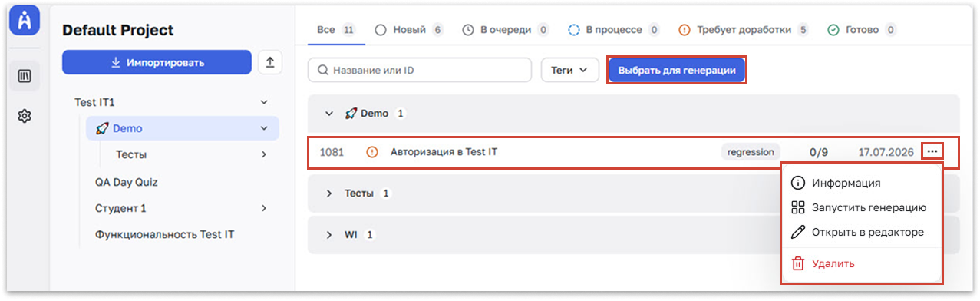Open the library sidebar icon
Screen dimensions: 980x301
[24, 76]
